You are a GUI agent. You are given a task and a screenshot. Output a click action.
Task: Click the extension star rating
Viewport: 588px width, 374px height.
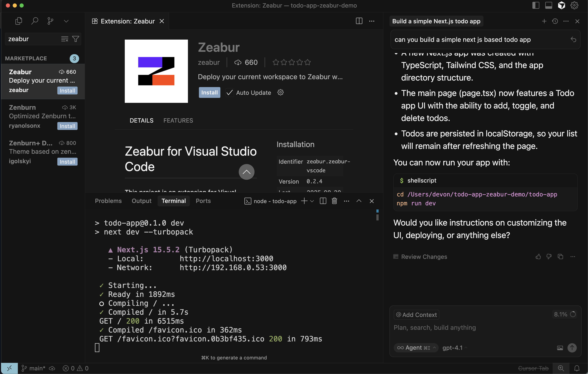(292, 62)
